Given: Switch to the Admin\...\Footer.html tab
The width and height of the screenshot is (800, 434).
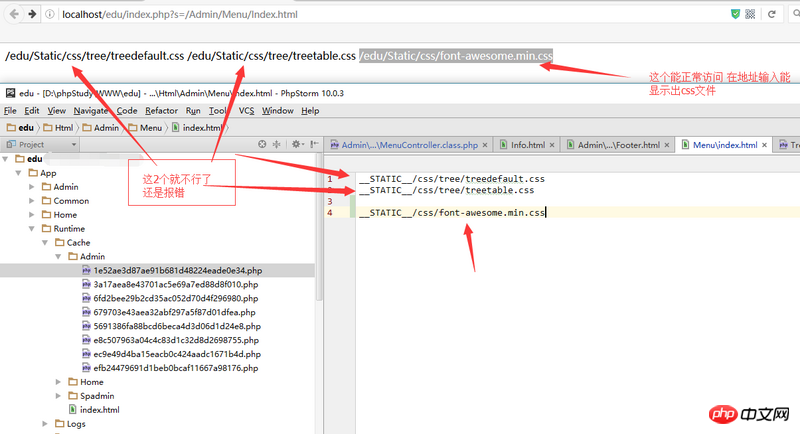Looking at the screenshot, I should tap(618, 145).
